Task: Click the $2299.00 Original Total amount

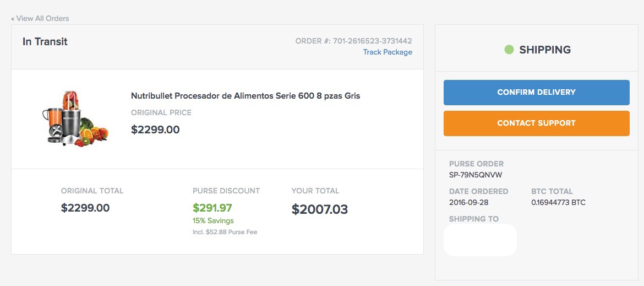Action: point(85,208)
